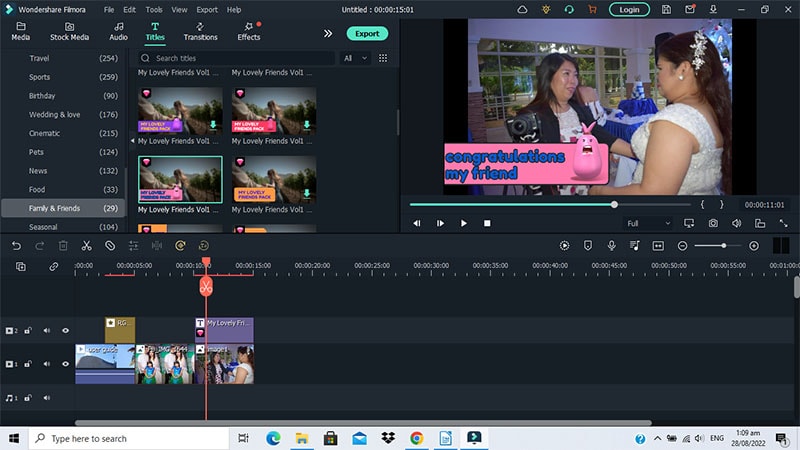Toggle the auto-link chain icon

pyautogui.click(x=54, y=266)
